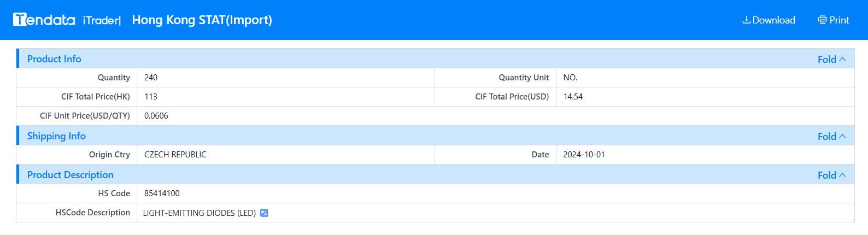Click the CIF Total Price(HK) label
This screenshot has width=868, height=235.
pyautogui.click(x=96, y=97)
